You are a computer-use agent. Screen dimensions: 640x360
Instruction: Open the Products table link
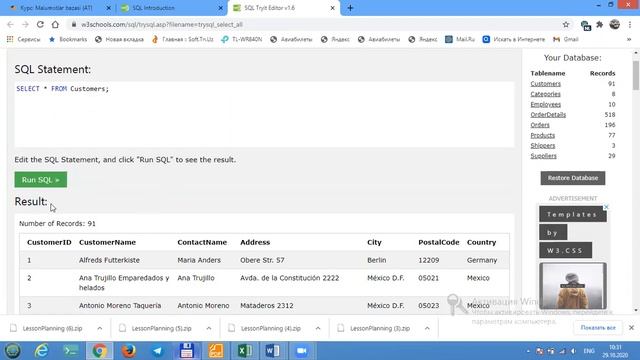[543, 135]
